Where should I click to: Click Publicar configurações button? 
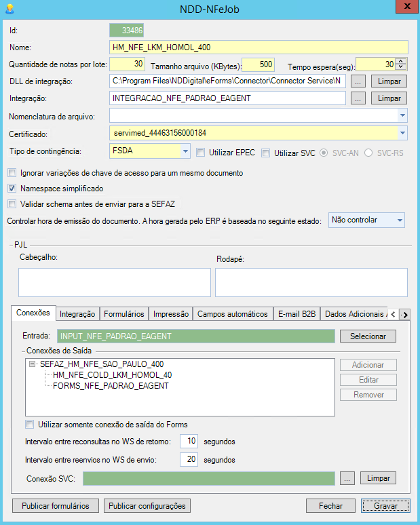coord(147,506)
